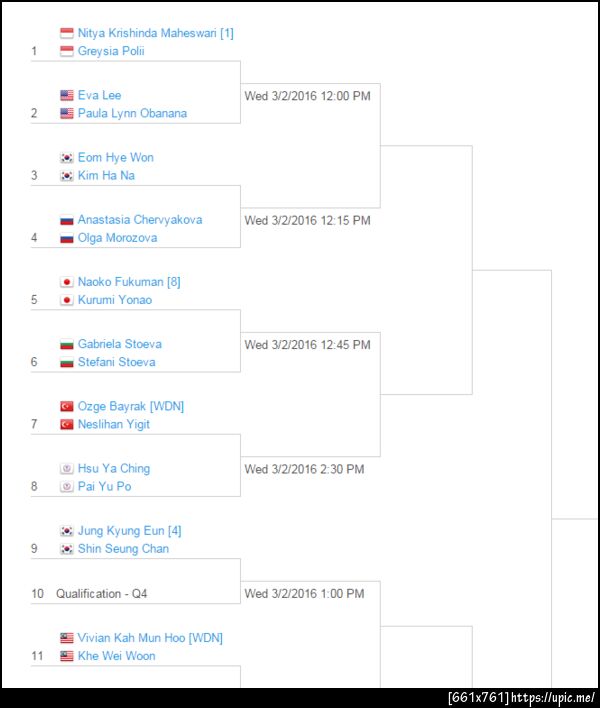
Task: Click flag icon next to Hsu Ya Ching
Action: (67, 468)
